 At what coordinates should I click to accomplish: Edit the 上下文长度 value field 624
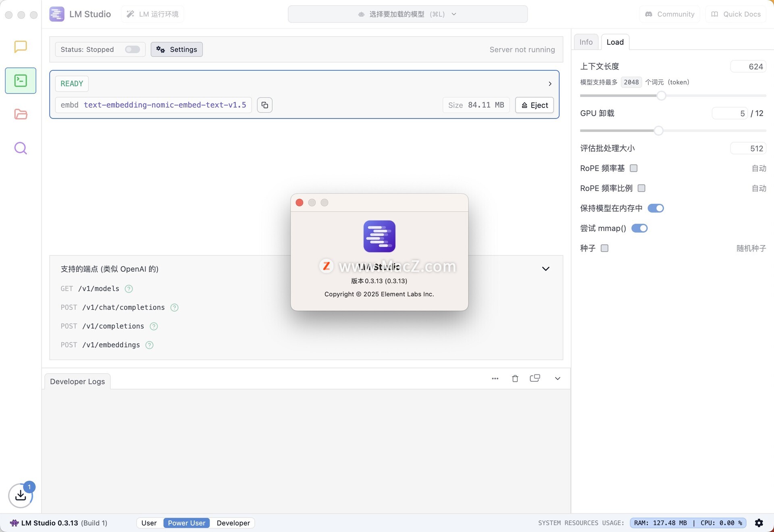tap(748, 66)
